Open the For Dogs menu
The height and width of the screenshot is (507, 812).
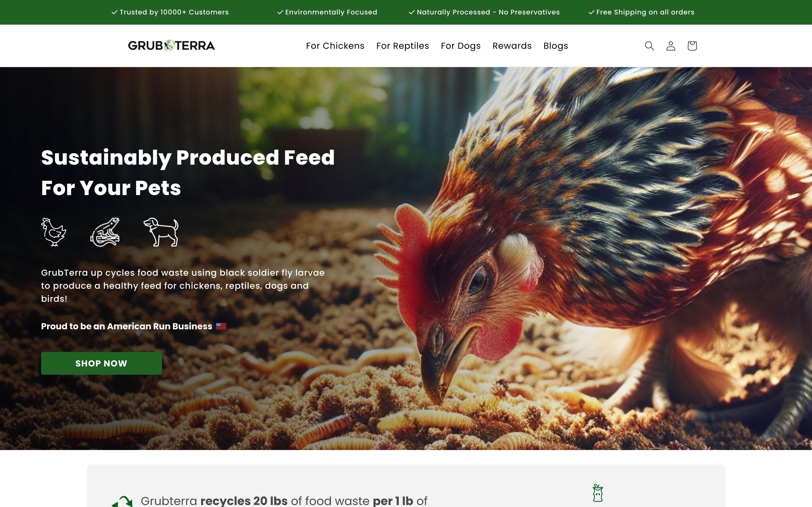460,46
